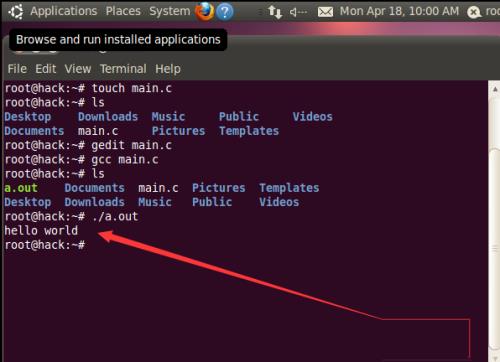This screenshot has height=362, width=500.
Task: Open the mail envelope indicator
Action: [x=325, y=12]
